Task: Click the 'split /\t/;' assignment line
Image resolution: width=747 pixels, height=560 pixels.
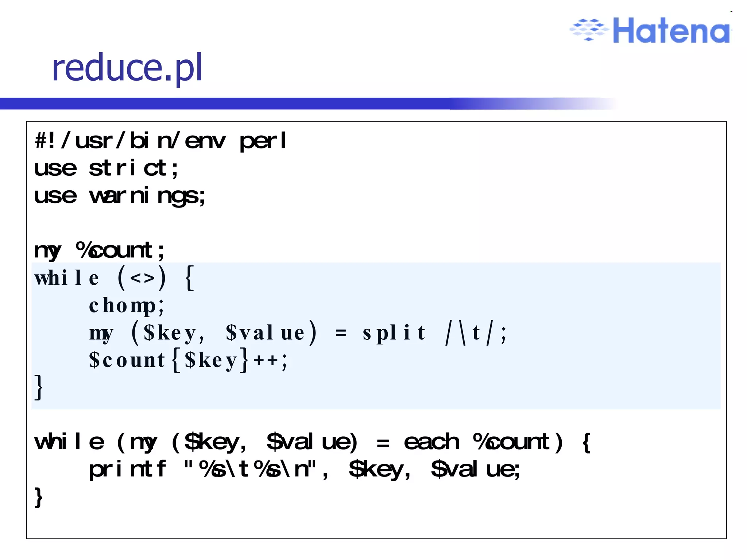Action: pyautogui.click(x=298, y=332)
